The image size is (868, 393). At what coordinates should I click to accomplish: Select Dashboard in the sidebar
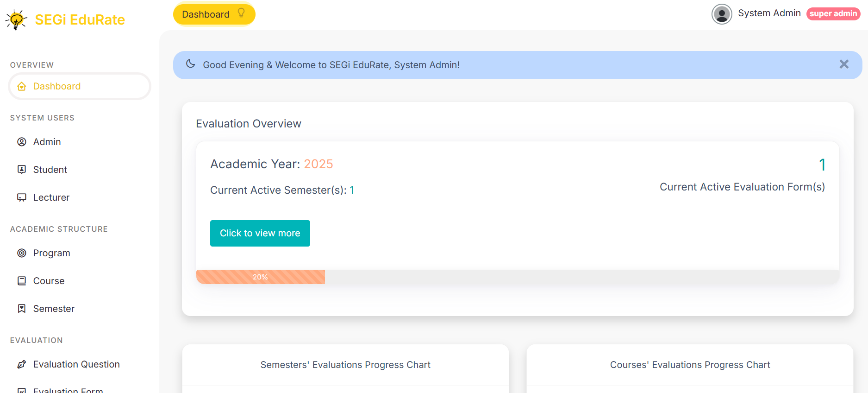(57, 86)
